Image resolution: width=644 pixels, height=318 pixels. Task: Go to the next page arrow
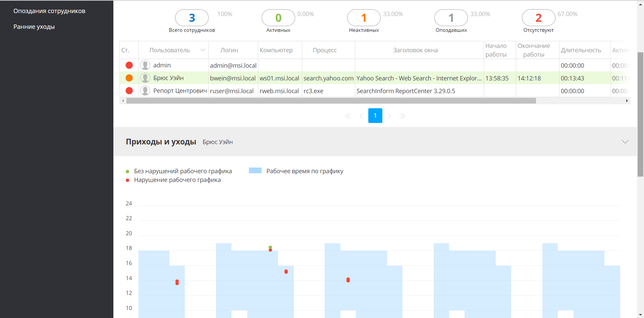(x=389, y=116)
